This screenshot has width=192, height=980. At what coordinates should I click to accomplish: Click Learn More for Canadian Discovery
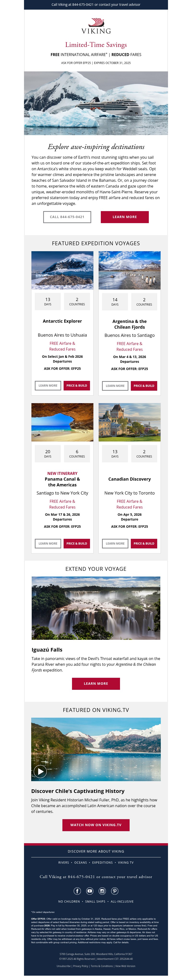point(115,543)
